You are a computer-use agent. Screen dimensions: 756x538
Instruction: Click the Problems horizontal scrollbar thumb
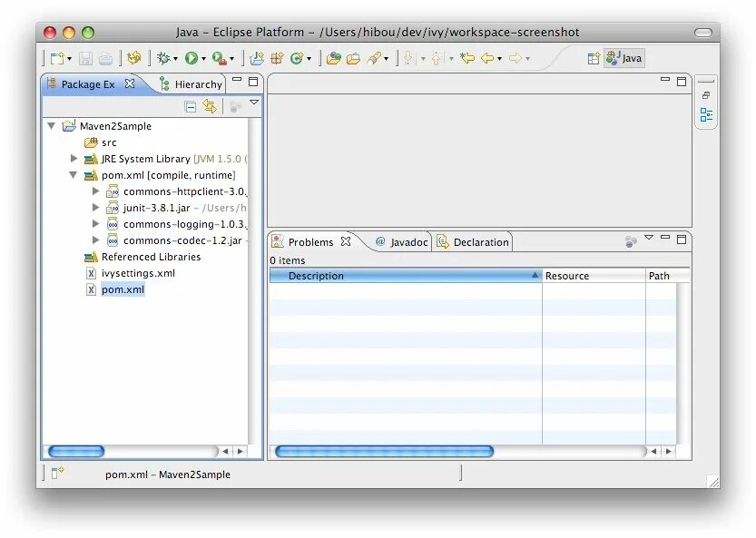click(384, 451)
